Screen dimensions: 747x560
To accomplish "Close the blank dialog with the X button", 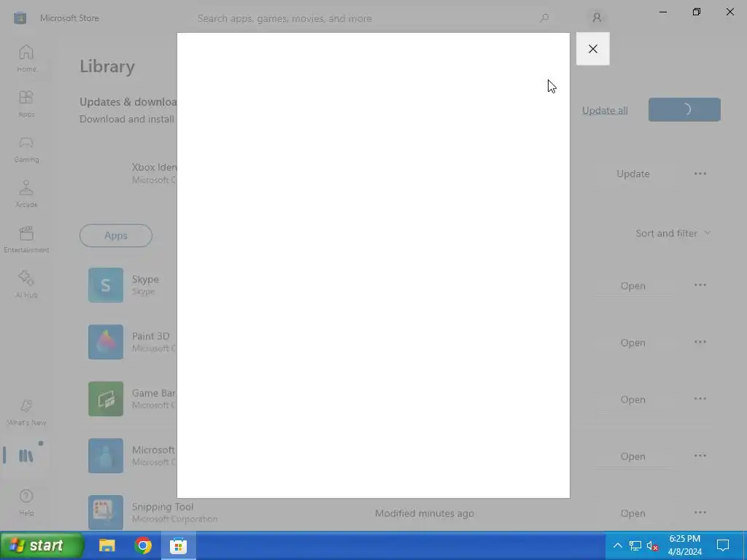I will (x=592, y=49).
